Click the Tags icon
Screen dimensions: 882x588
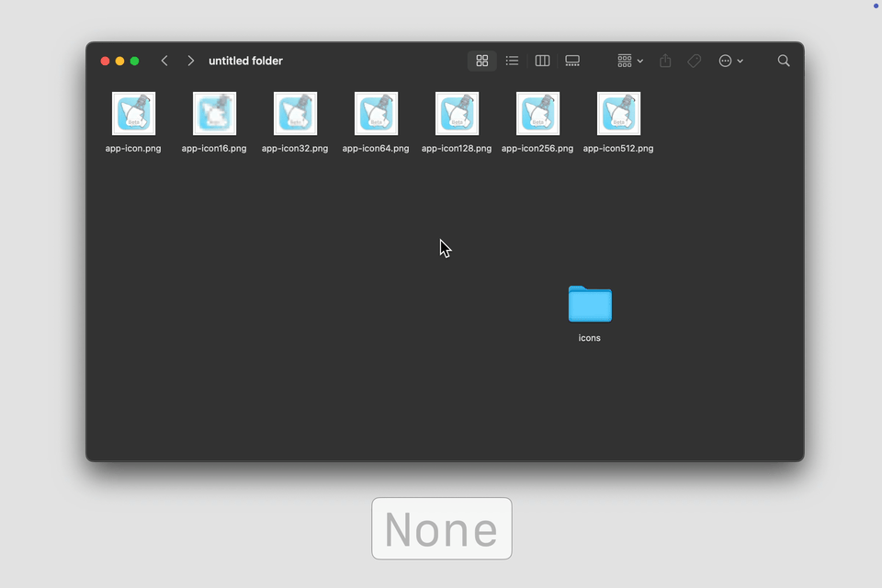[694, 61]
